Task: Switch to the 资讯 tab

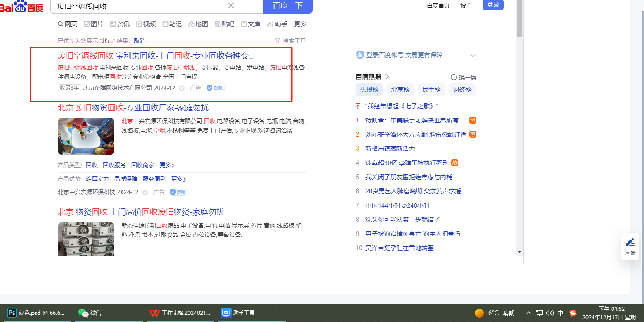Action: click(x=120, y=24)
